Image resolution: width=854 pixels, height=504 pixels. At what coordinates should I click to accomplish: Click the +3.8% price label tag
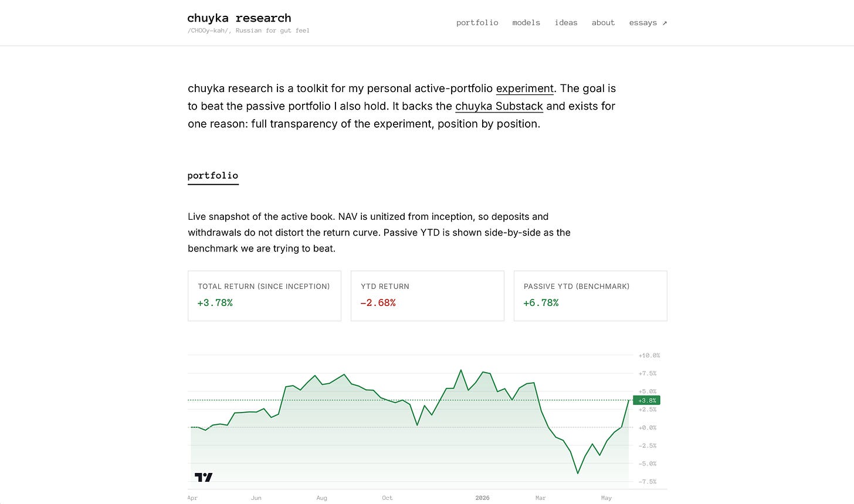[x=646, y=400]
